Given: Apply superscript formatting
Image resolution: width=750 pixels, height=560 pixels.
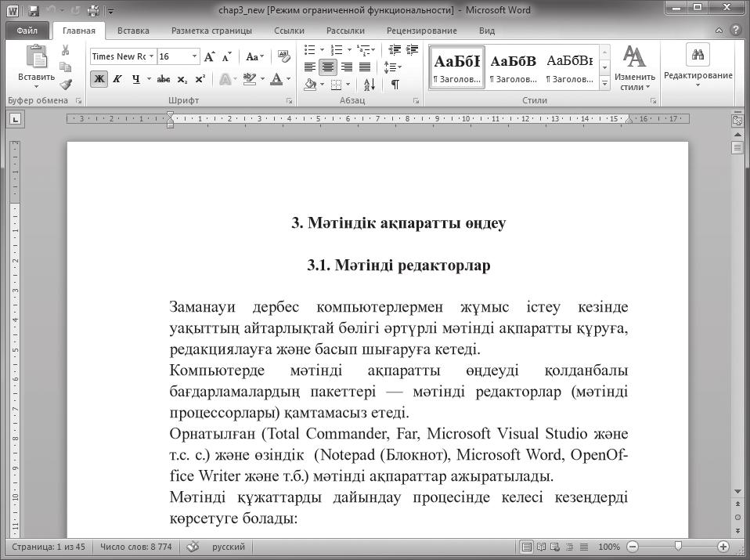Looking at the screenshot, I should coord(200,79).
